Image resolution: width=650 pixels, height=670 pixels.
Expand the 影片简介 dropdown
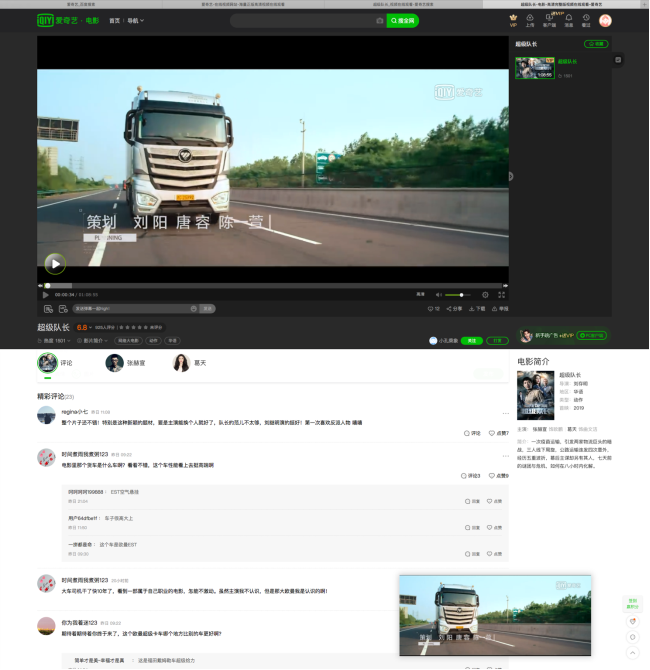pos(92,341)
